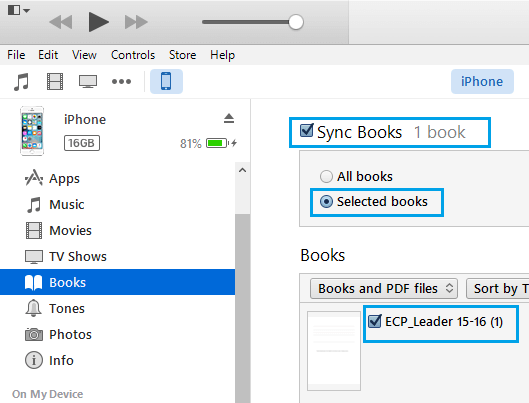The width and height of the screenshot is (529, 403).
Task: Switch to the TV Shows library icon
Action: coord(88,82)
